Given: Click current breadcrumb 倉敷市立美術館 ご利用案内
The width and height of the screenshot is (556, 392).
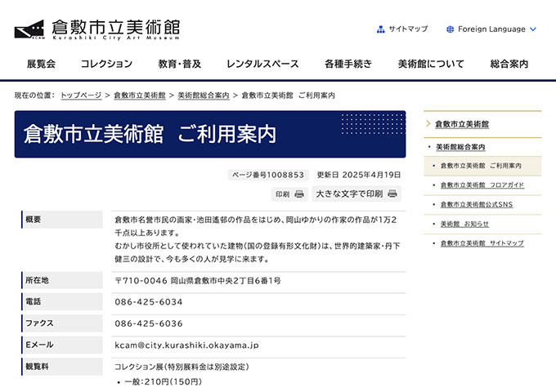Looking at the screenshot, I should click(289, 96).
